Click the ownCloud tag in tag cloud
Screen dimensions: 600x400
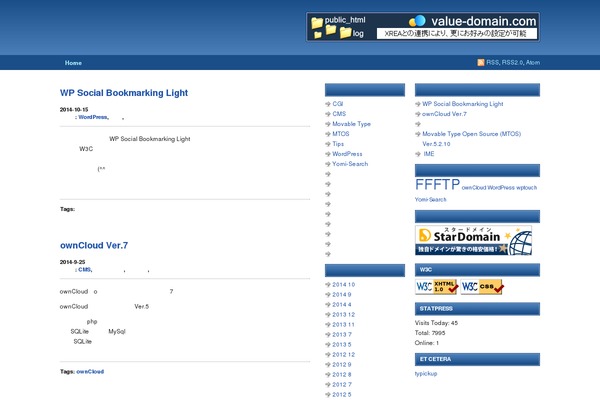(x=474, y=188)
